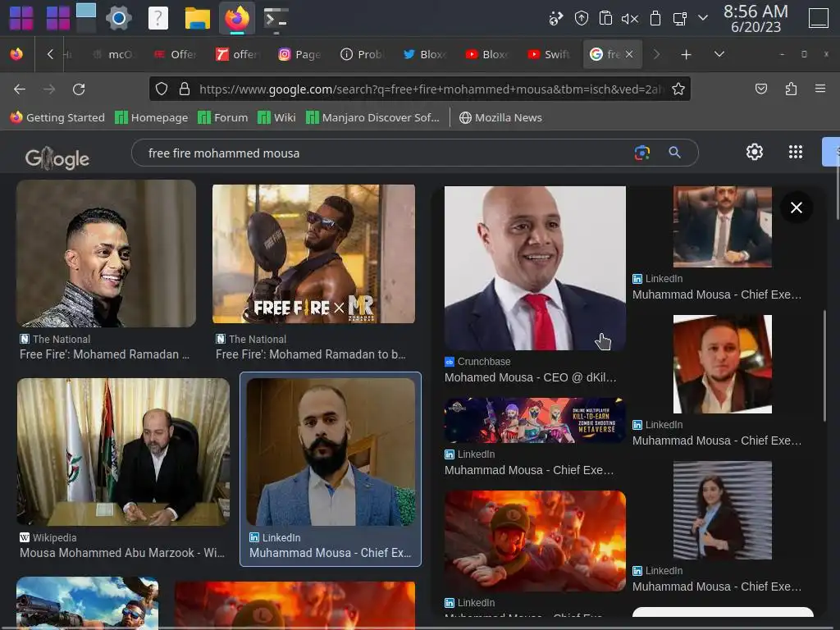Viewport: 840px width, 630px height.
Task: Open LinkedIn woman in blazer image
Action: point(722,510)
